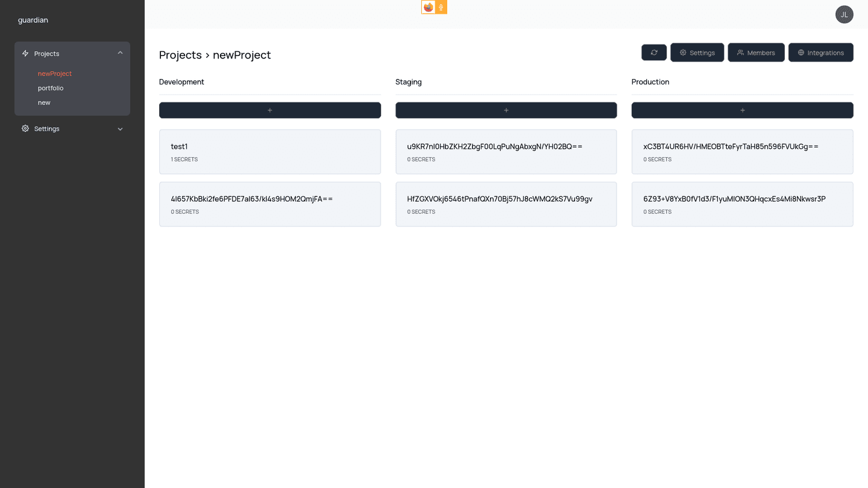Click the guardian logo text

tap(33, 20)
